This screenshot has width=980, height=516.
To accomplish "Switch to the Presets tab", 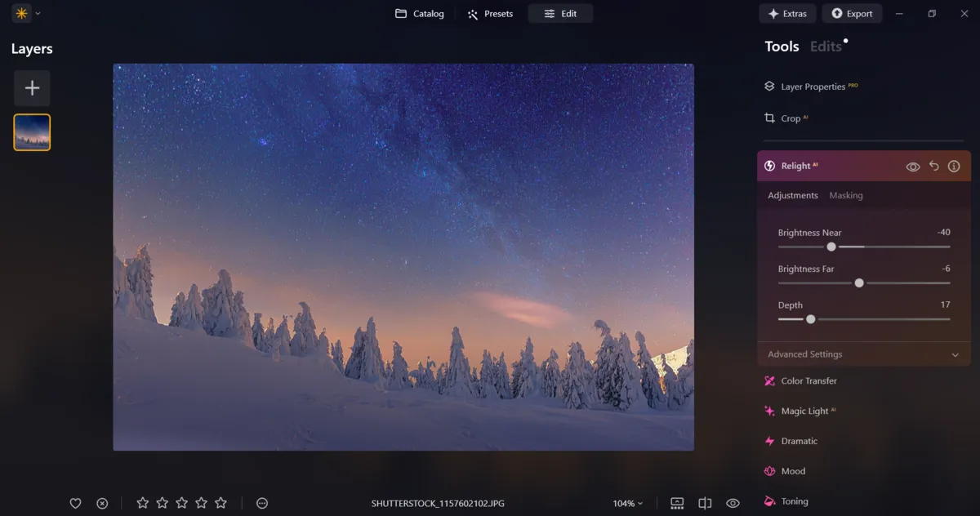I will tap(490, 13).
